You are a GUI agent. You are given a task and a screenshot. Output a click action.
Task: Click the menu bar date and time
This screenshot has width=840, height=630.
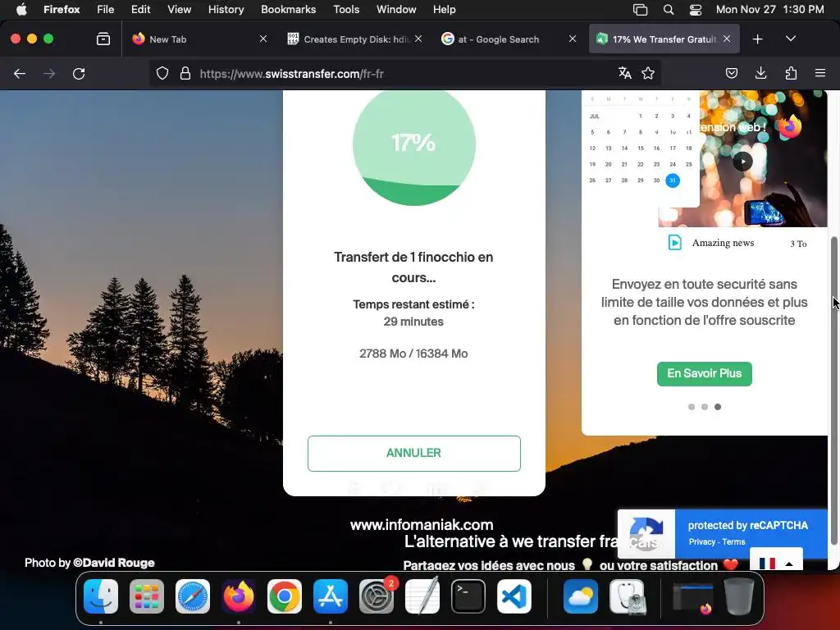(x=769, y=9)
